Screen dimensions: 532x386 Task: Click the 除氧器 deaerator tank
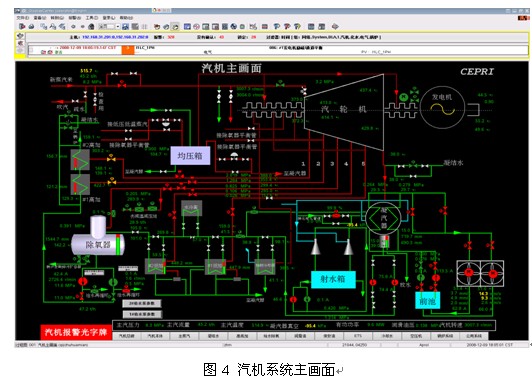[x=98, y=244]
